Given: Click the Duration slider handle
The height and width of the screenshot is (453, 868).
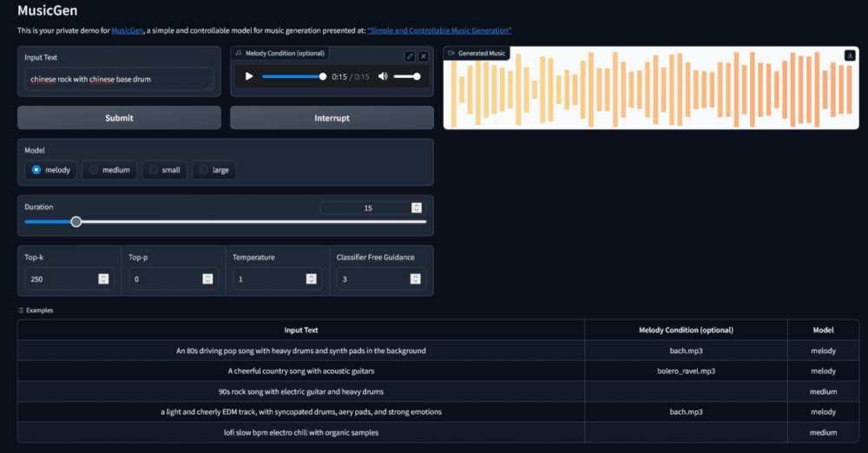Looking at the screenshot, I should point(76,221).
